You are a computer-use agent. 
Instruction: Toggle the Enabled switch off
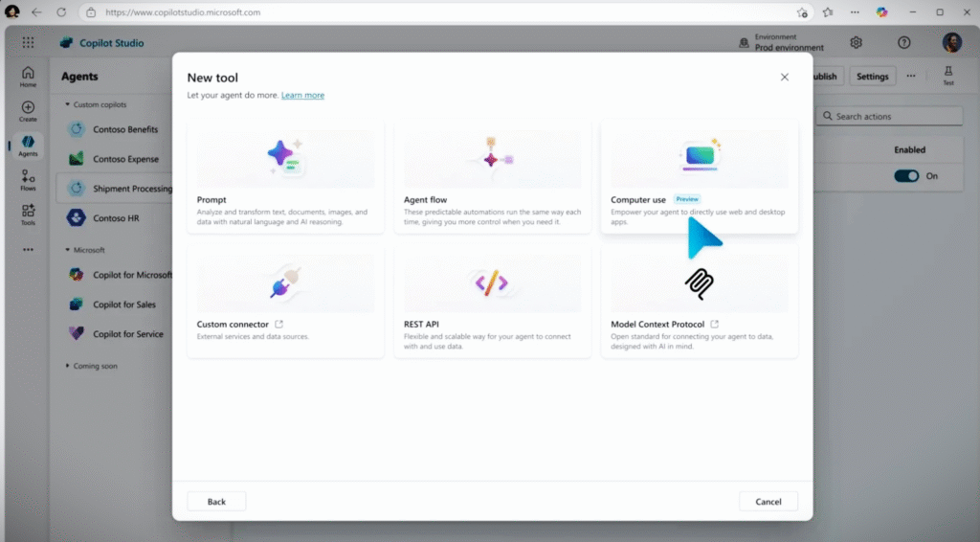pos(906,176)
